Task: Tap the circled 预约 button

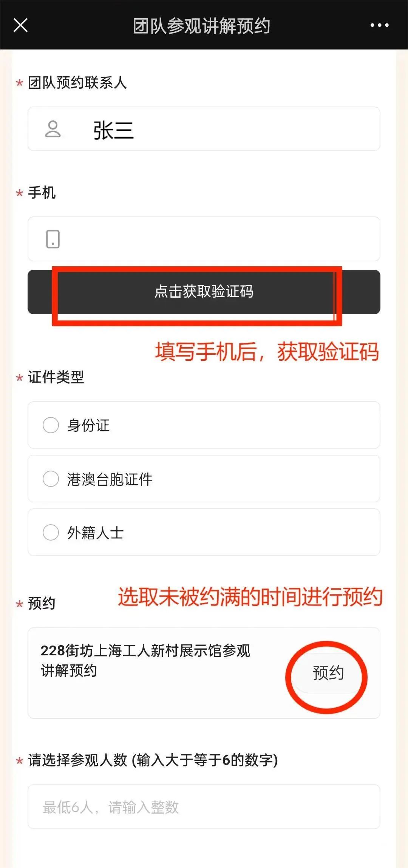Action: pos(328,673)
